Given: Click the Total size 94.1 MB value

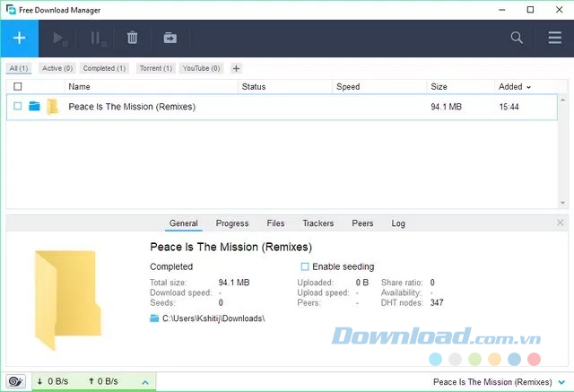Looking at the screenshot, I should [234, 283].
